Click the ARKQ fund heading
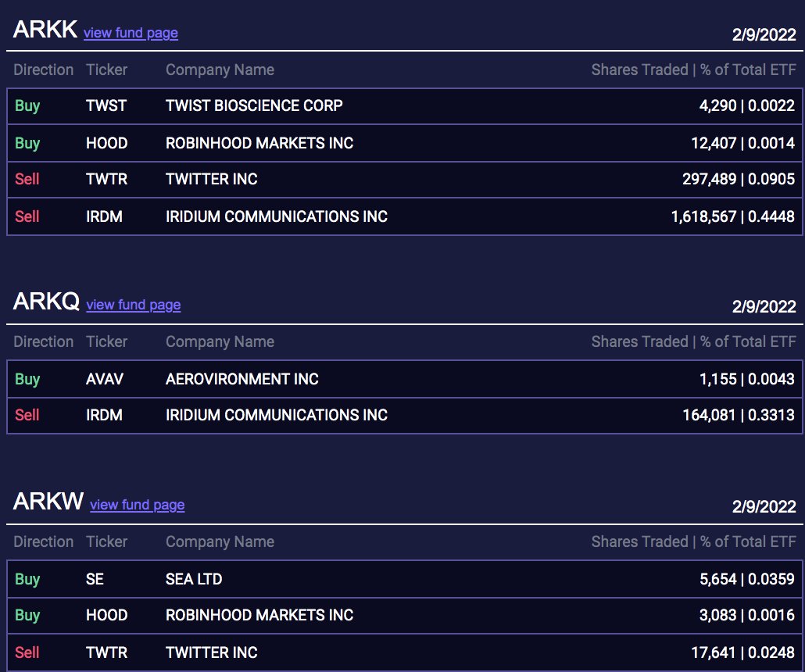Viewport: 805px width, 672px height. pyautogui.click(x=46, y=302)
